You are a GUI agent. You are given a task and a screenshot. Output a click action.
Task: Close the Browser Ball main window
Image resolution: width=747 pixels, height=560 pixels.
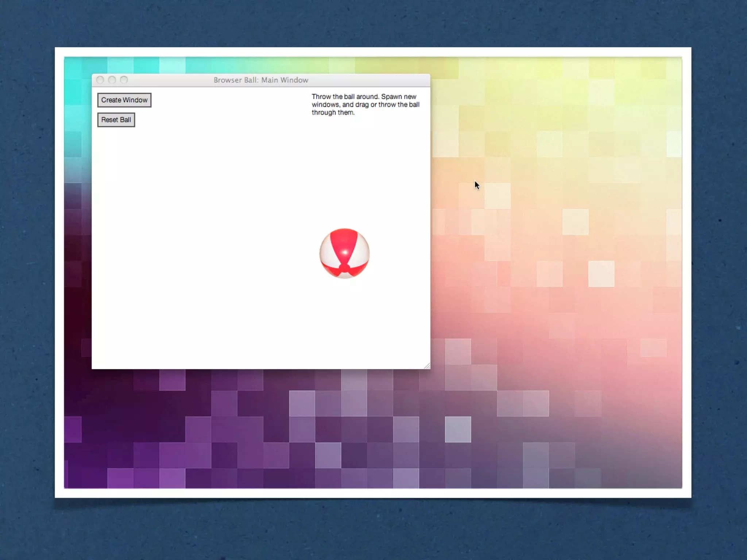coord(100,80)
